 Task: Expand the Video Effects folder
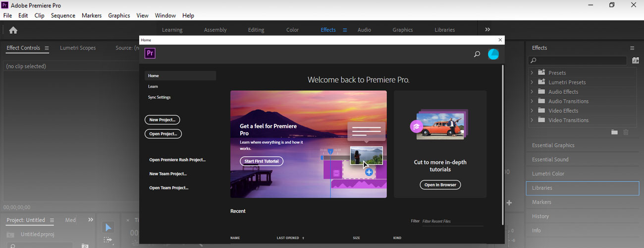pos(532,111)
